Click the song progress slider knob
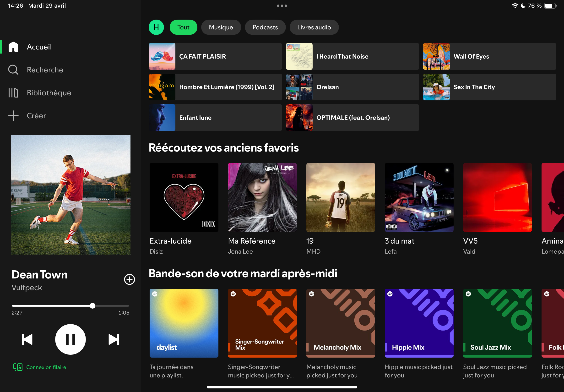 pyautogui.click(x=92, y=306)
